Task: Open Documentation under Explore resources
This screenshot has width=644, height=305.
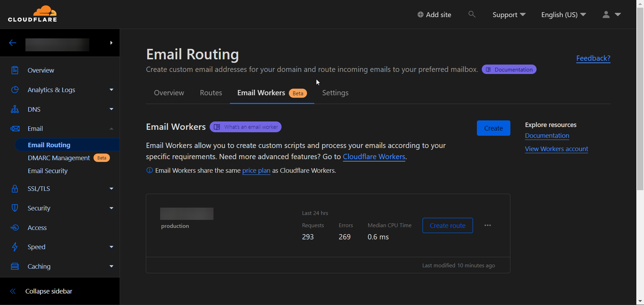Action: click(x=547, y=136)
